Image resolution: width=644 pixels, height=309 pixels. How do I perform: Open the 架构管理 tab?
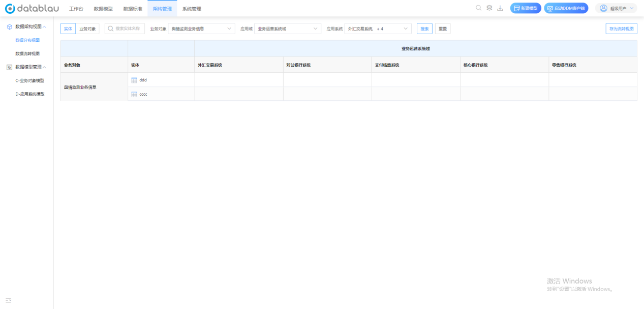tap(162, 9)
